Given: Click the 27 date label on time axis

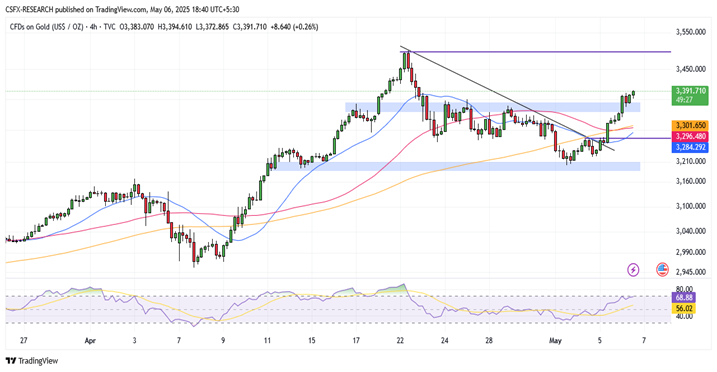Looking at the screenshot, I should pos(24,340).
